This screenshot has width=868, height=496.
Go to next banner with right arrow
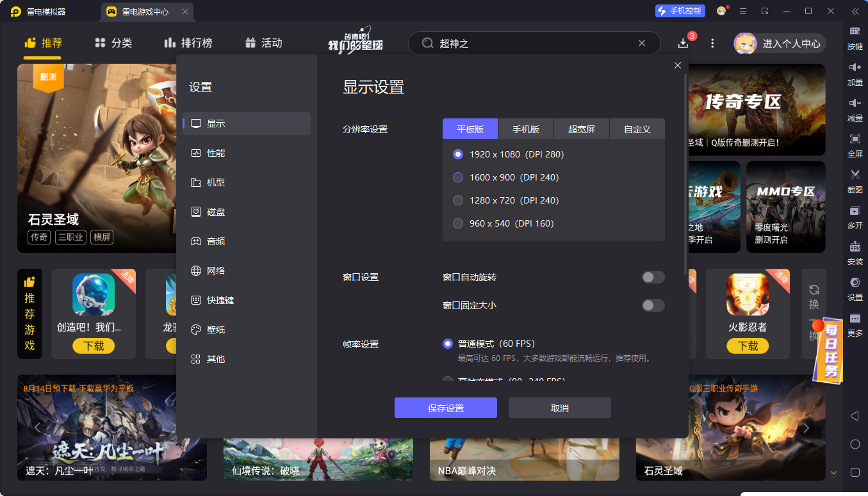pyautogui.click(x=806, y=428)
